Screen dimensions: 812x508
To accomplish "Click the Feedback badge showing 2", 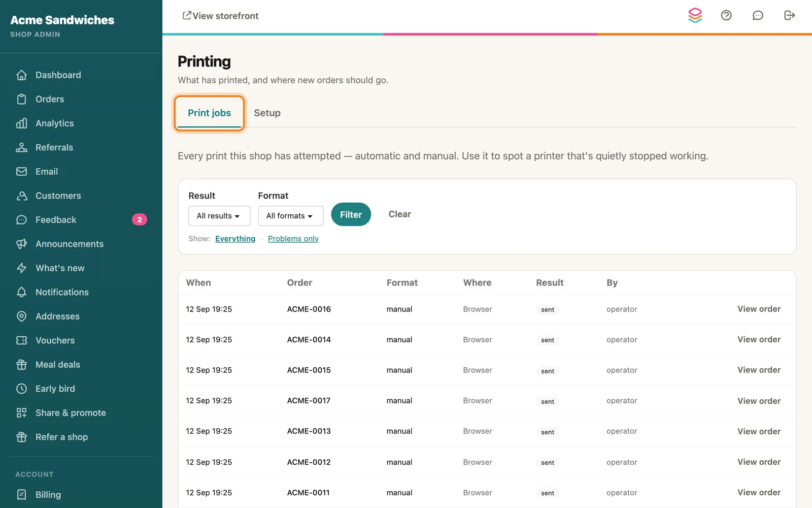I will 140,219.
